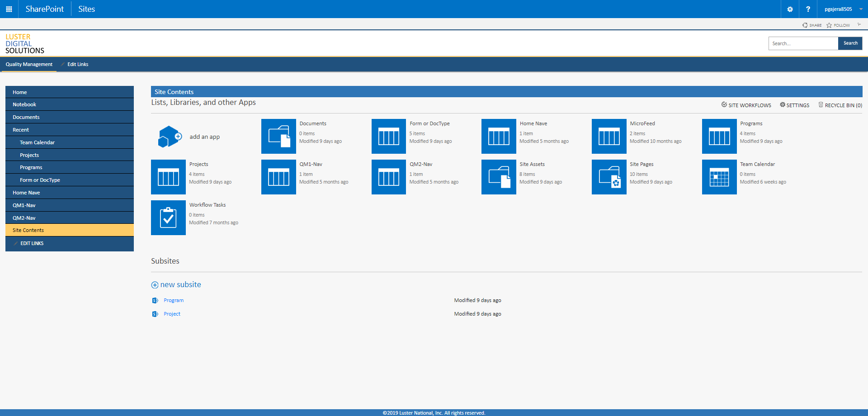The width and height of the screenshot is (868, 416).
Task: Open Home Nave in left navigation
Action: click(70, 193)
